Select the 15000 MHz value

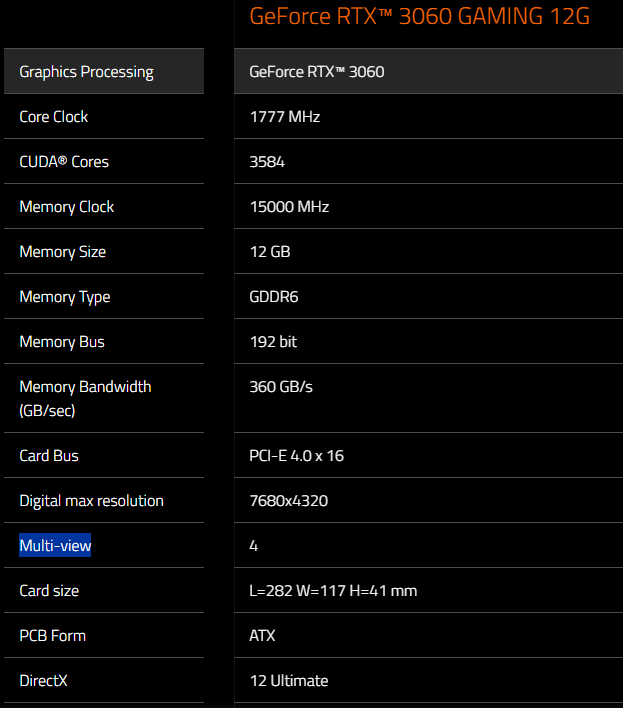pos(289,207)
